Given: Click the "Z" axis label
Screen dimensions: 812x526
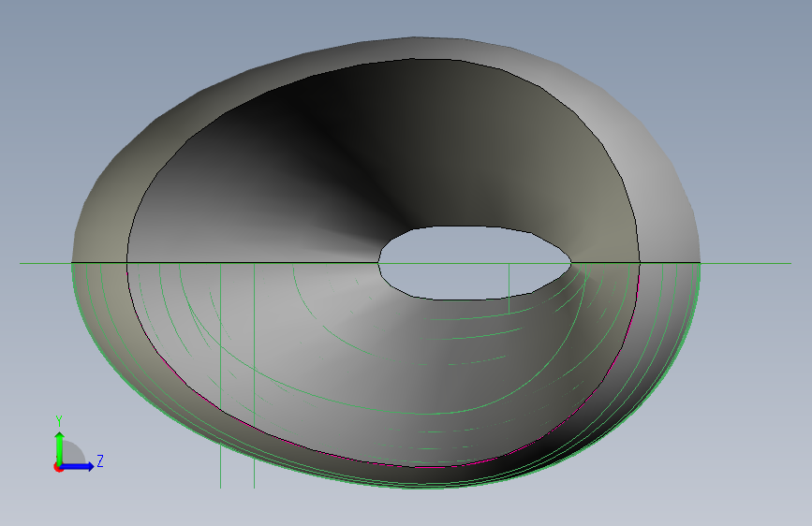Looking at the screenshot, I should (x=100, y=460).
